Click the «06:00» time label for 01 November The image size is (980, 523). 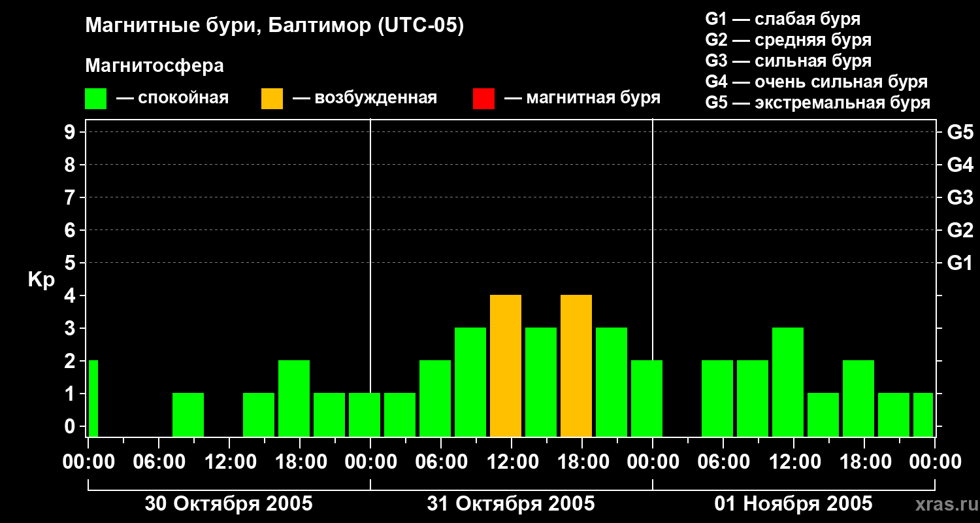(x=723, y=462)
